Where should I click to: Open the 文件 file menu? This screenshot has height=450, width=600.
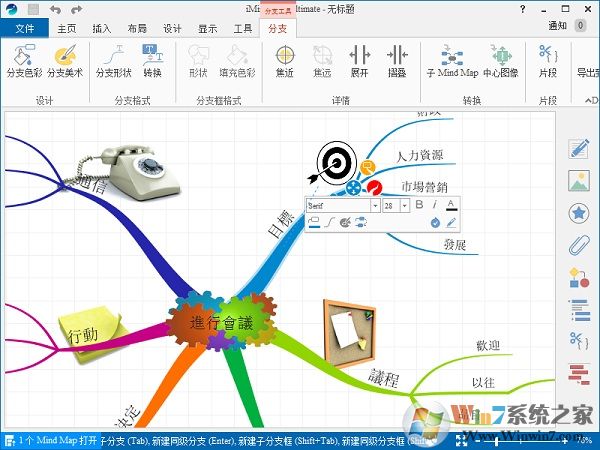click(x=24, y=28)
